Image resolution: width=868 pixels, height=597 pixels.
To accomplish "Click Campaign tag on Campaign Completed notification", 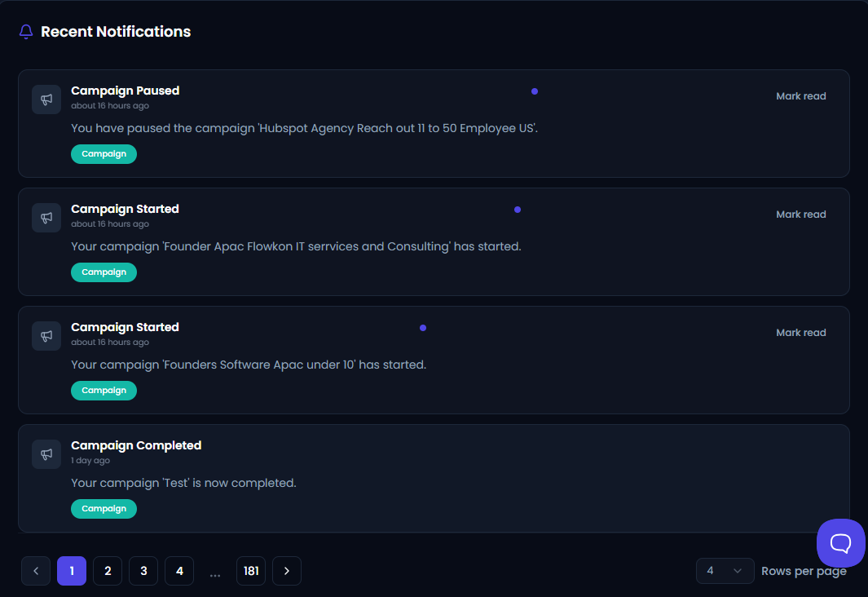I will [104, 508].
